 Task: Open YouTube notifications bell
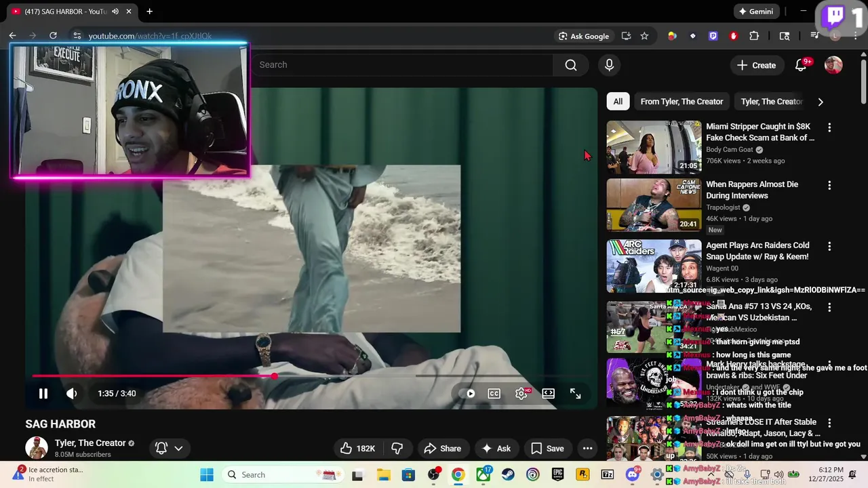point(801,65)
